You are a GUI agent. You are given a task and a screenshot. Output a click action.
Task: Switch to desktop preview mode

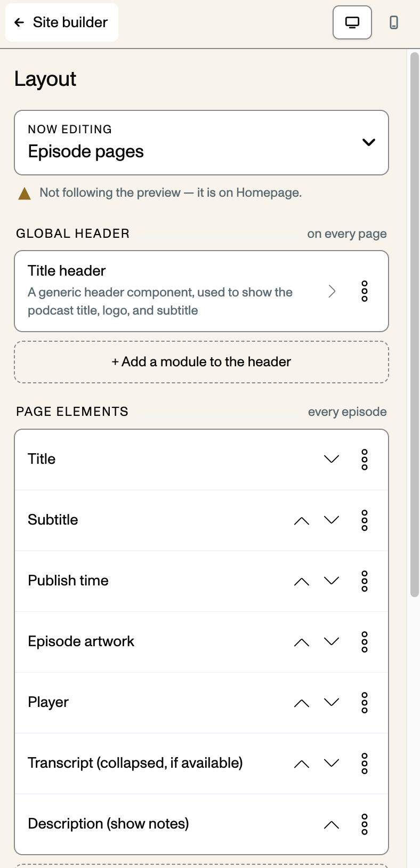click(352, 22)
